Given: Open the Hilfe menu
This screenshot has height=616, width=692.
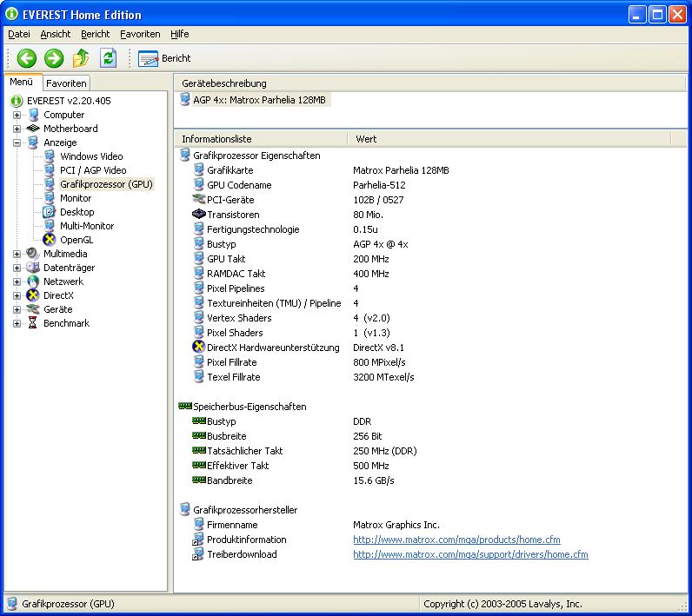Looking at the screenshot, I should point(180,34).
